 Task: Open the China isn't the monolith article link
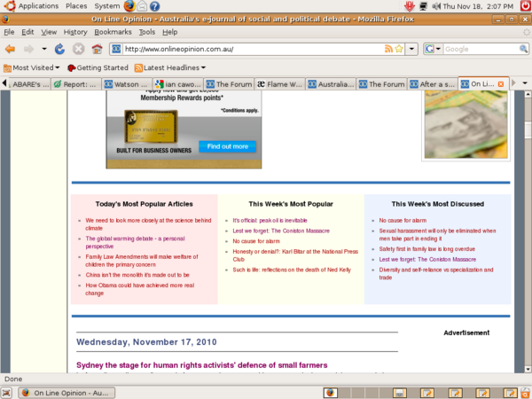coord(137,275)
